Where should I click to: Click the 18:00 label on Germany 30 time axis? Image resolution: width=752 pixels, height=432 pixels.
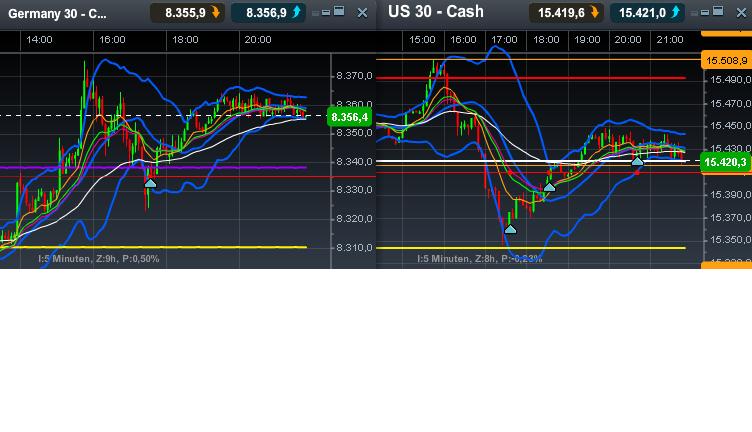point(185,40)
